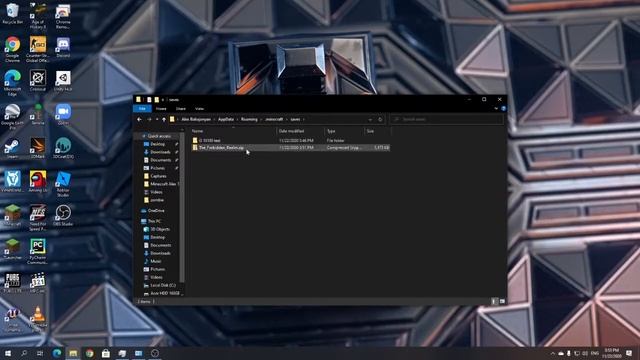
Task: Select OneDrive in navigation pane
Action: [153, 211]
